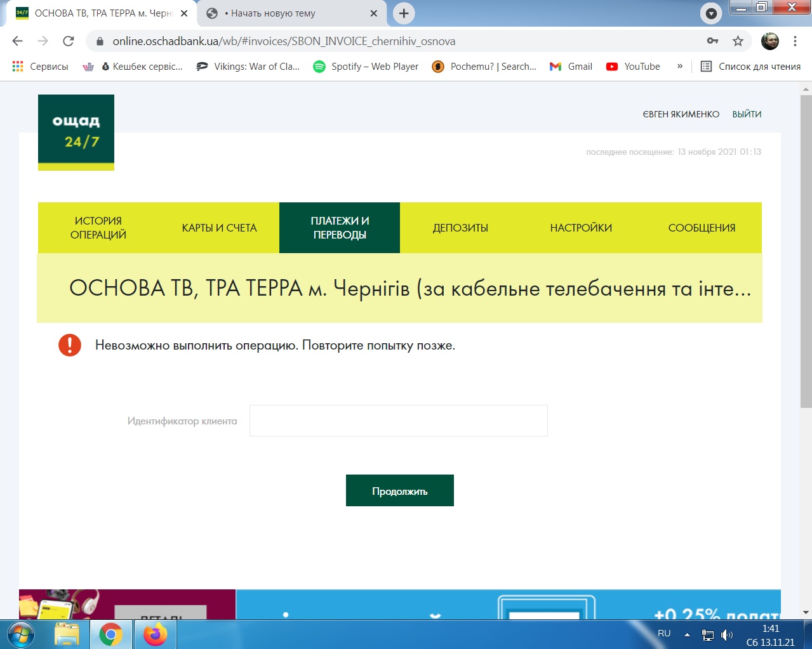Reload the page
Screen dimensions: 812x649
coord(69,41)
